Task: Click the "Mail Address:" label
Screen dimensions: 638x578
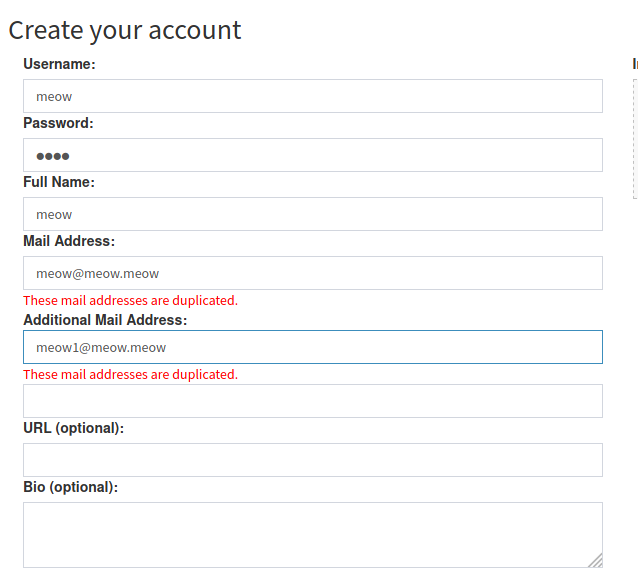Action: click(x=69, y=241)
